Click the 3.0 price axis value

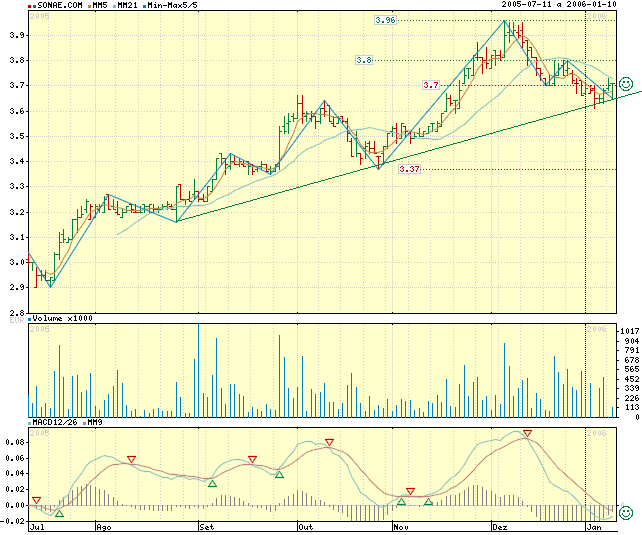17,262
